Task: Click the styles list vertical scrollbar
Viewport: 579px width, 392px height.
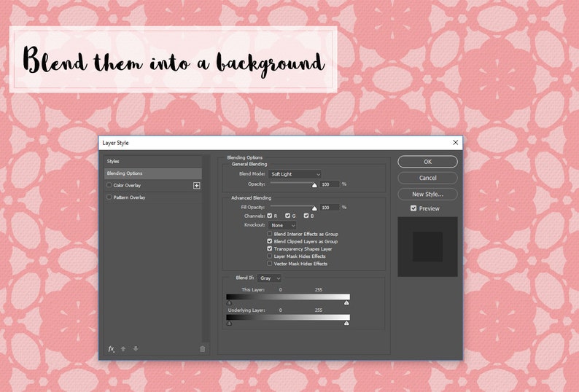Action: pyautogui.click(x=206, y=249)
